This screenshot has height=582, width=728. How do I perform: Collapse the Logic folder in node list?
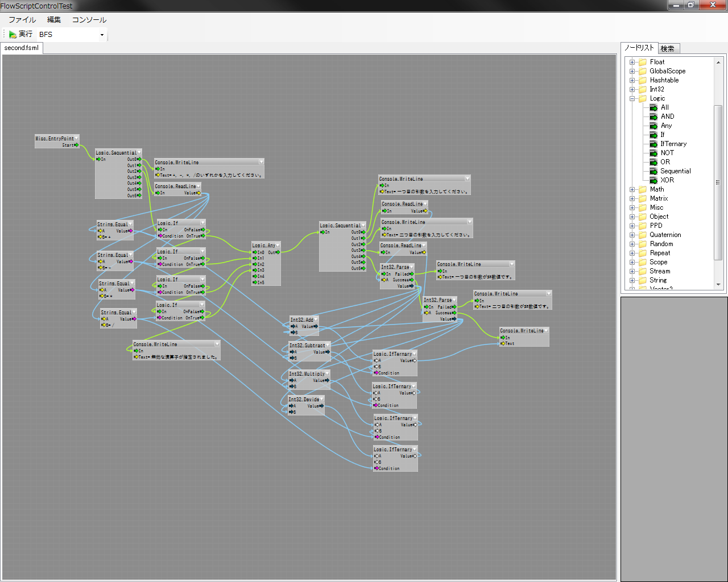pos(632,98)
